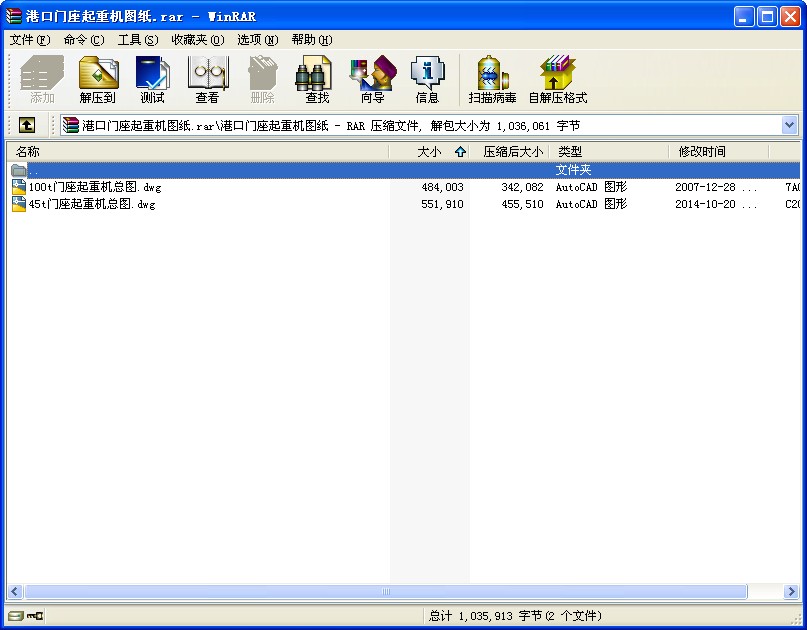
Task: Click packed size 342,082
Action: pos(522,187)
